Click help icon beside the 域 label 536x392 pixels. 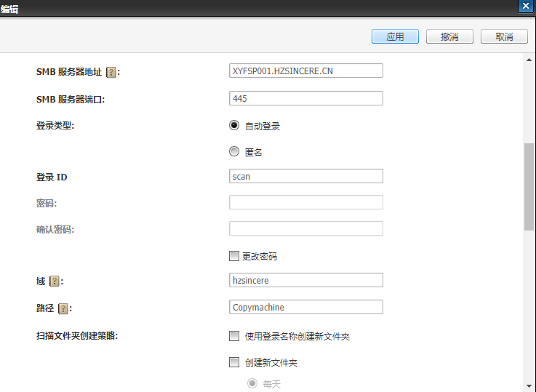[x=54, y=281]
